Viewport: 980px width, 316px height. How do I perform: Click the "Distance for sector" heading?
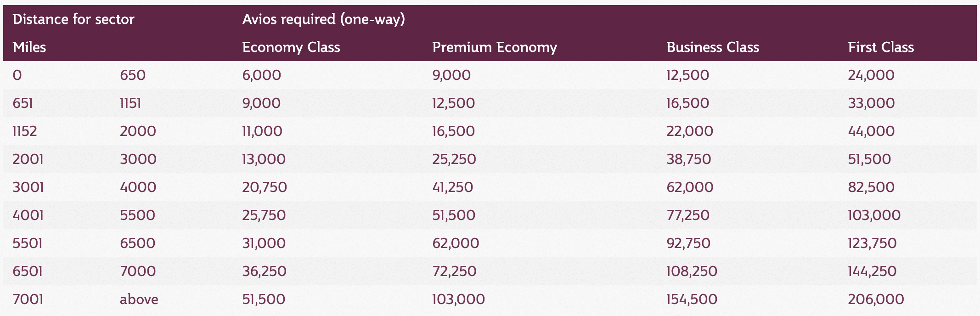pyautogui.click(x=73, y=19)
